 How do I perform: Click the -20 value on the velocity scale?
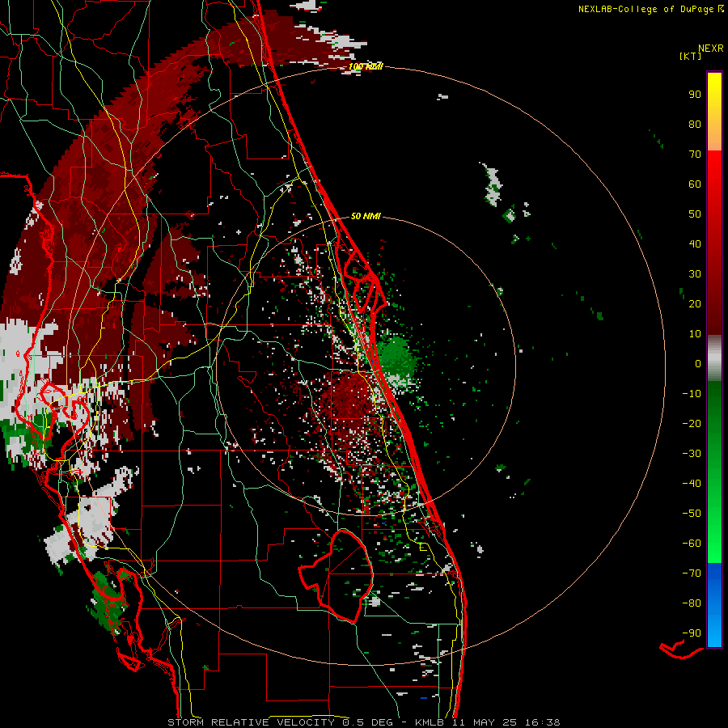(x=692, y=423)
